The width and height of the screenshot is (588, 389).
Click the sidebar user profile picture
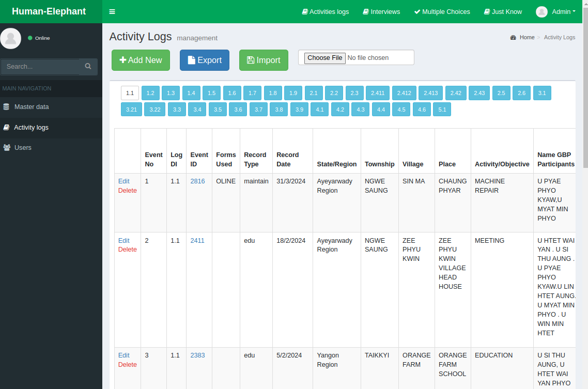click(x=11, y=38)
